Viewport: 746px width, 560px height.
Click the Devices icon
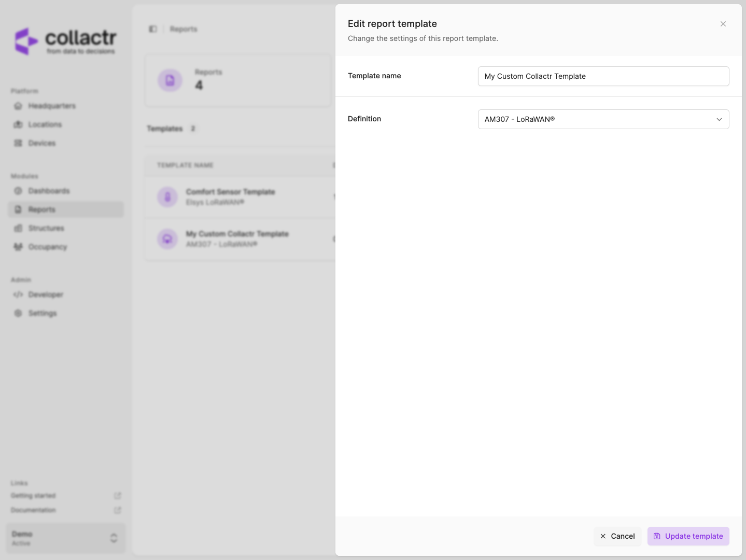18,143
